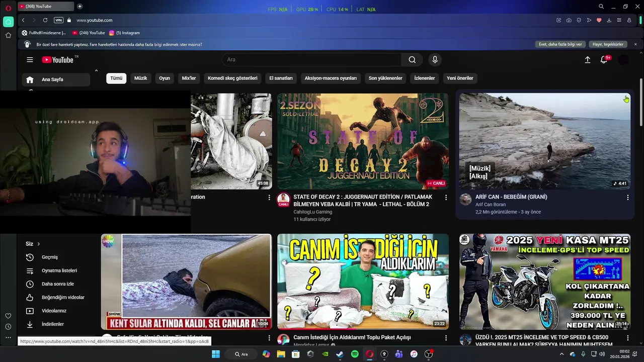Click 'Evet, daha fazla bilgi ver' button

point(560,44)
